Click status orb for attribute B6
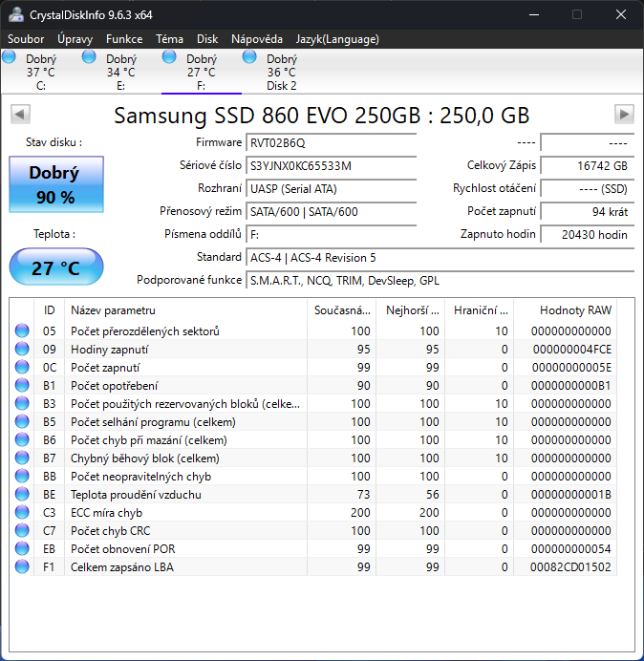Viewport: 644px width, 661px height. (22, 439)
